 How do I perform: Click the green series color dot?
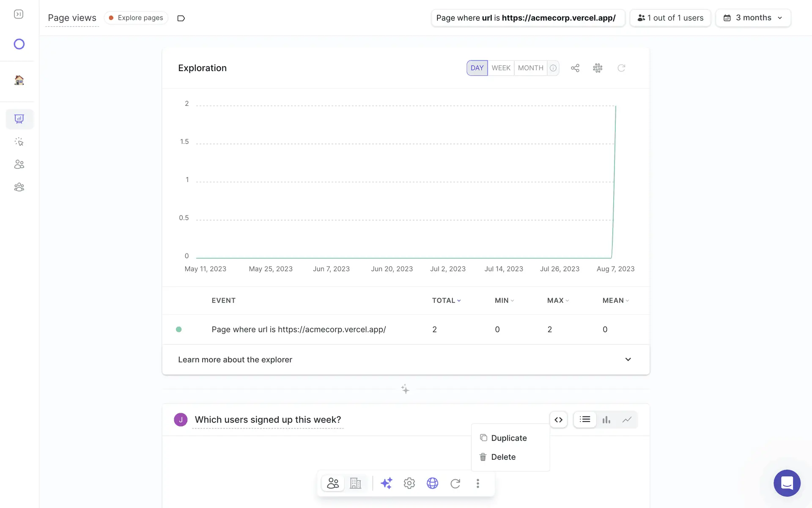click(x=179, y=329)
